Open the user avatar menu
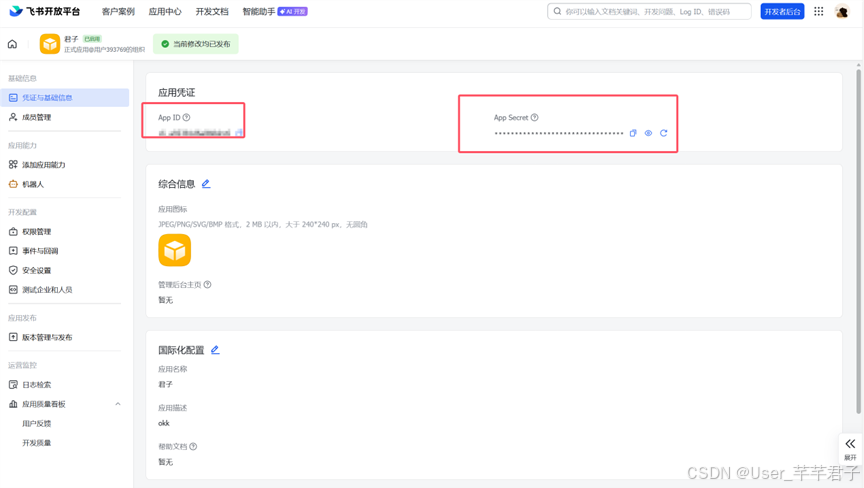The width and height of the screenshot is (864, 488). tap(842, 11)
